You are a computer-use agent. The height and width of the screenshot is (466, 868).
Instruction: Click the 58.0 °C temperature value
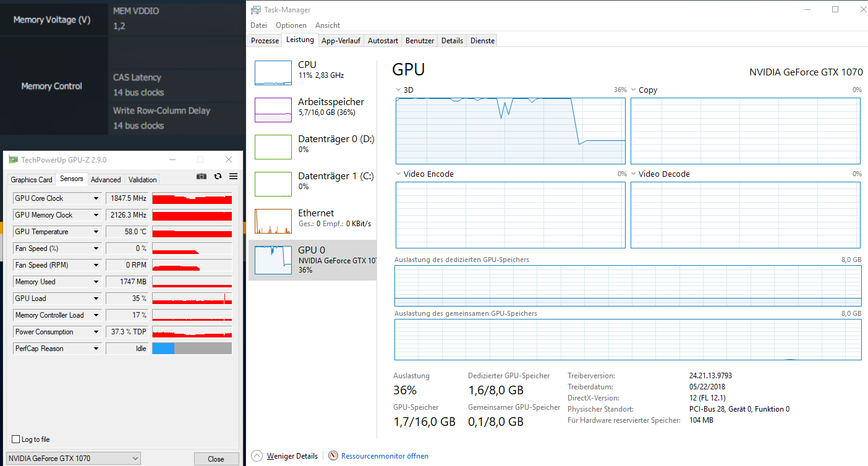(x=127, y=232)
